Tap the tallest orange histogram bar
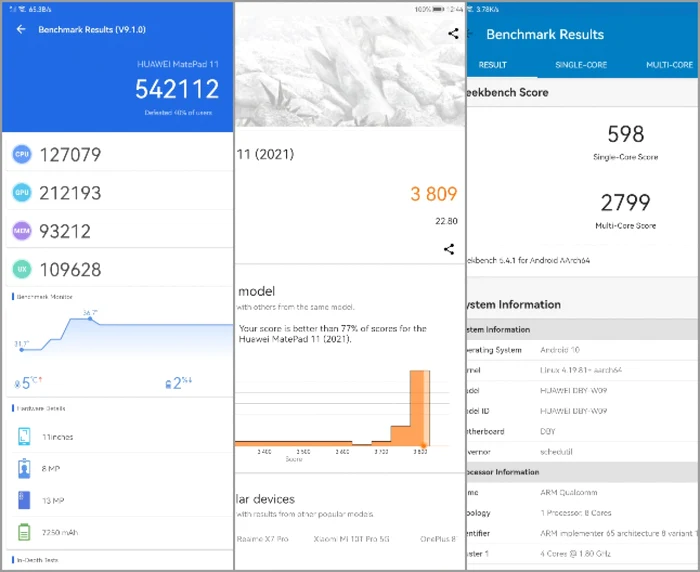This screenshot has height=572, width=700. (x=420, y=408)
